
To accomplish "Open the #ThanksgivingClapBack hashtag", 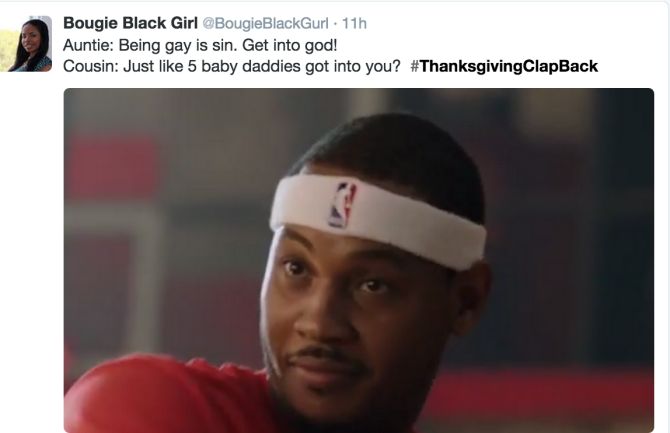I will (504, 66).
